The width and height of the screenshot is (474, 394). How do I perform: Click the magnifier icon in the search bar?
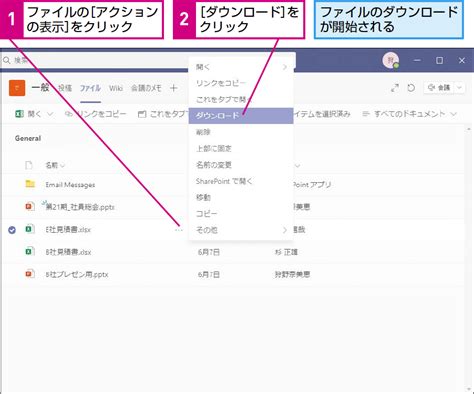click(x=7, y=60)
